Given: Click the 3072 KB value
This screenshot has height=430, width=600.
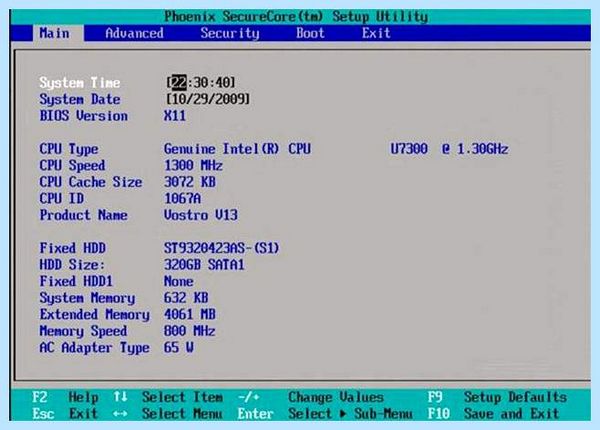Looking at the screenshot, I should pyautogui.click(x=190, y=182).
